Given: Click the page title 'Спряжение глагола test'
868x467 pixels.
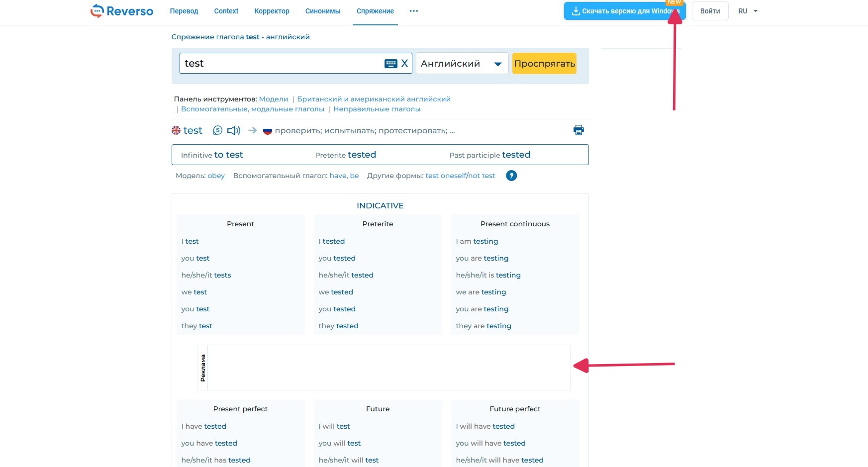Looking at the screenshot, I should coord(240,37).
